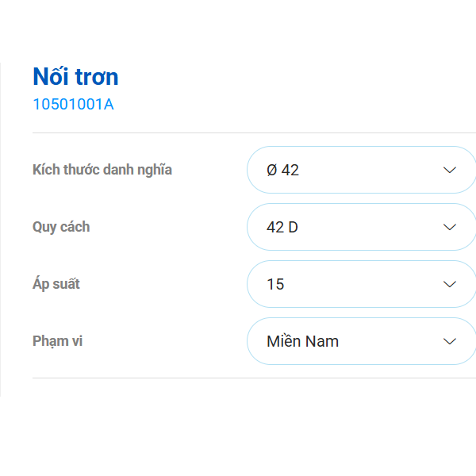
Task: Click the Nối trơn product title
Action: [75, 77]
